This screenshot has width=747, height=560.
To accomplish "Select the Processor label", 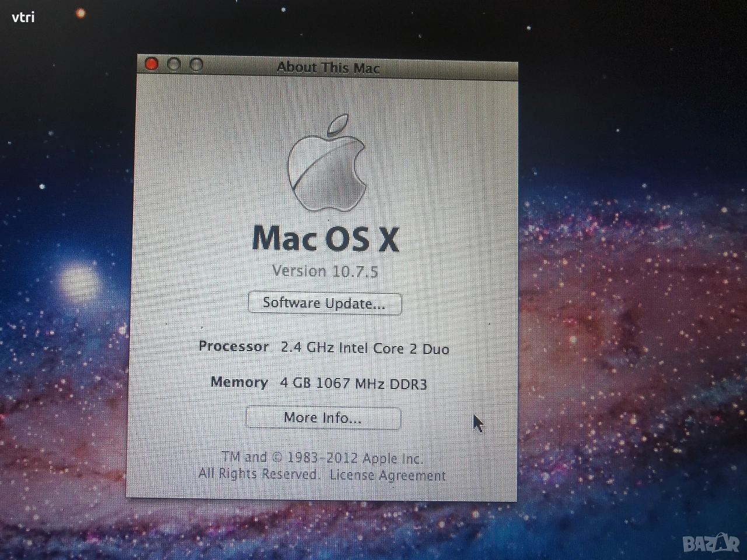I will pyautogui.click(x=233, y=346).
